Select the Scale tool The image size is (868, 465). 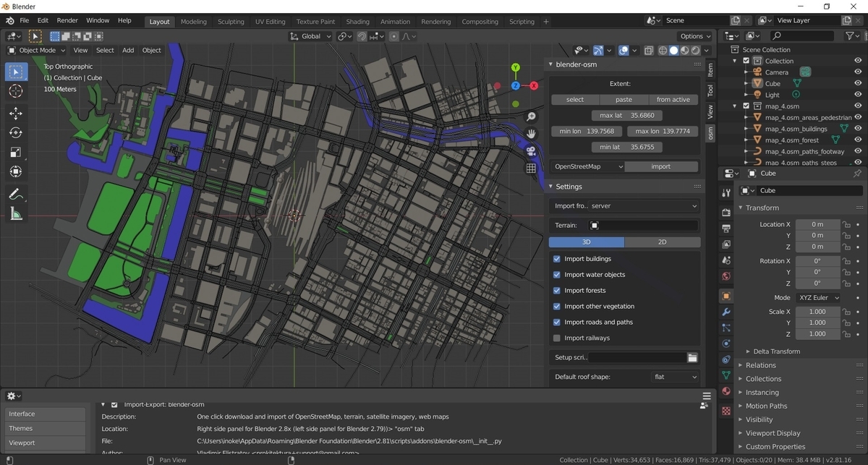(x=16, y=153)
